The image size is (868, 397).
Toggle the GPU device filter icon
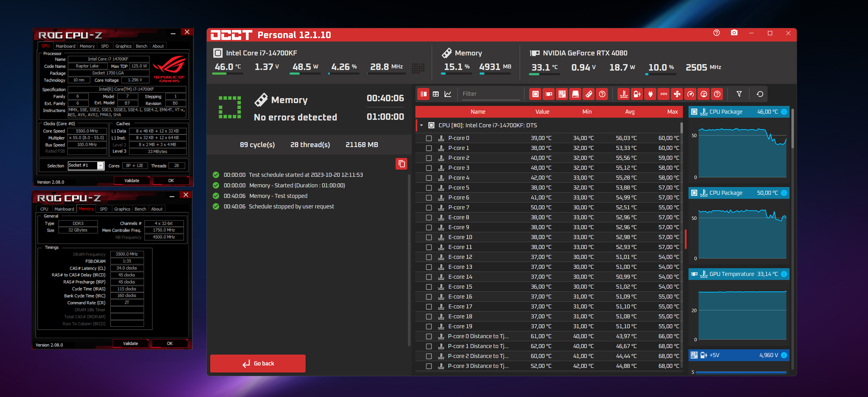tap(549, 94)
